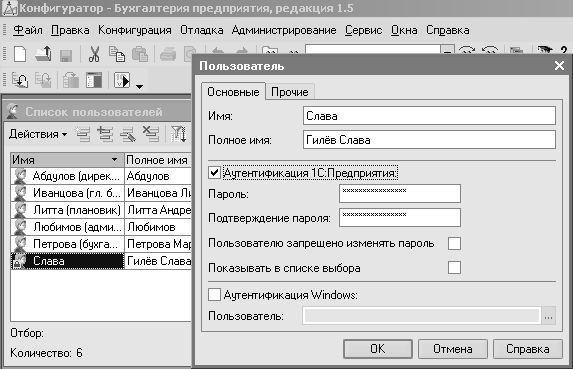Open the Окна menu

click(404, 30)
